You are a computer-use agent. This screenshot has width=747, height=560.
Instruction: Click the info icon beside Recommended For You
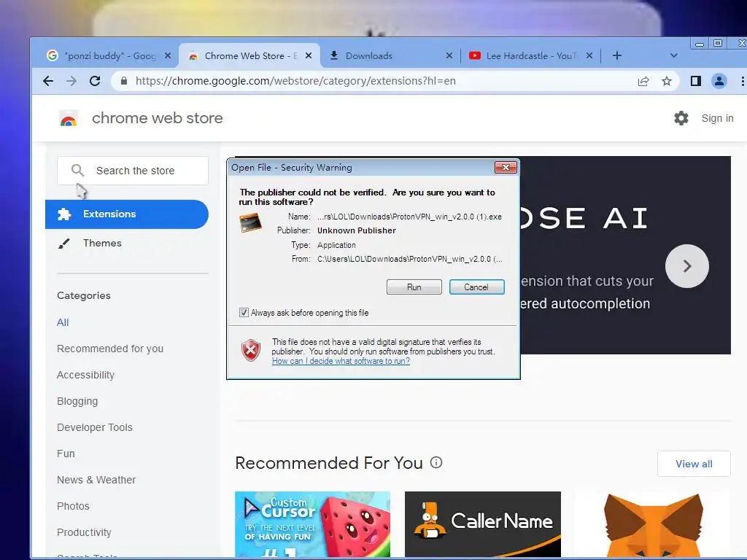pos(436,462)
